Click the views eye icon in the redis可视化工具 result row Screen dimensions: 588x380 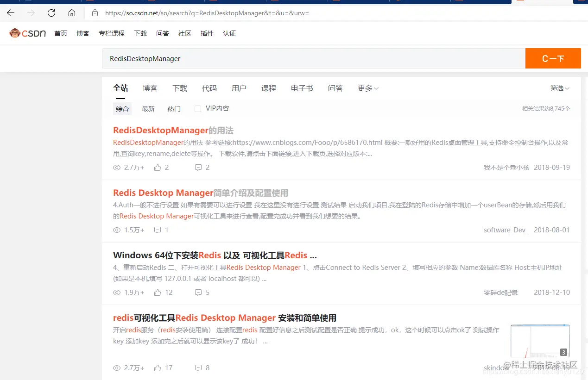tap(117, 368)
